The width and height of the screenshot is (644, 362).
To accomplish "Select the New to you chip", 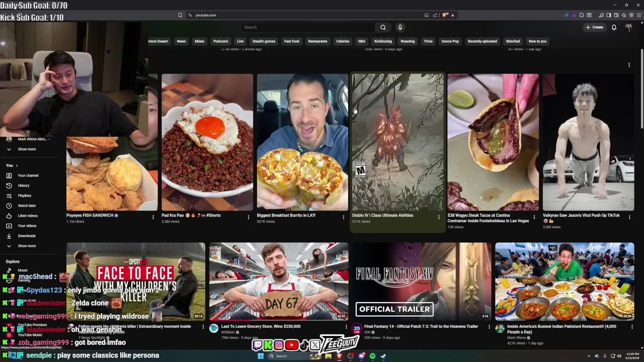I will [537, 41].
